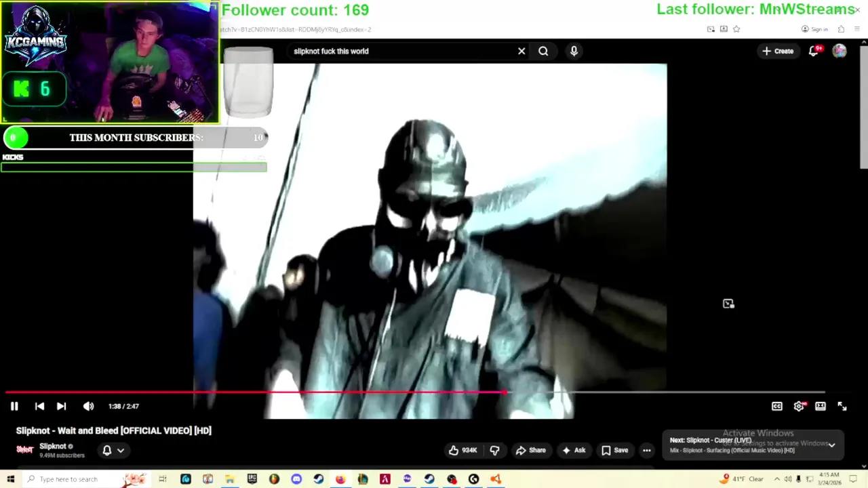Open channel notification preferences dropdown

point(113,450)
